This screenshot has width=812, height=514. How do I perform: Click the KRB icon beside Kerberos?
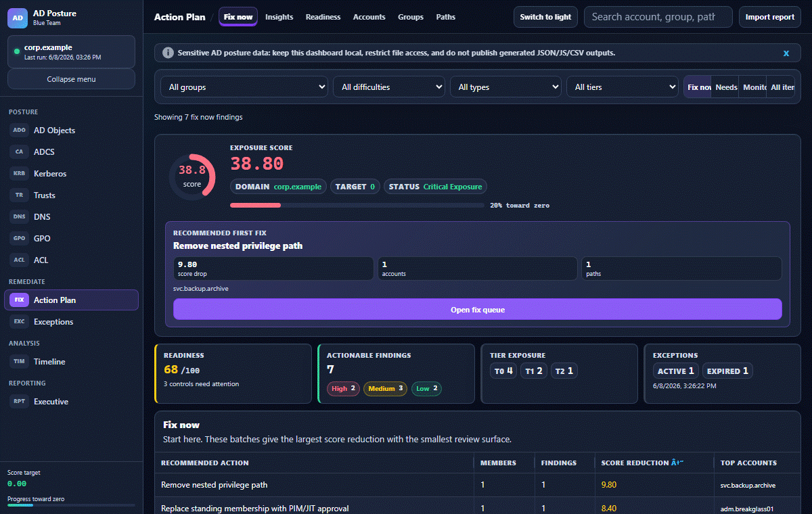(19, 173)
